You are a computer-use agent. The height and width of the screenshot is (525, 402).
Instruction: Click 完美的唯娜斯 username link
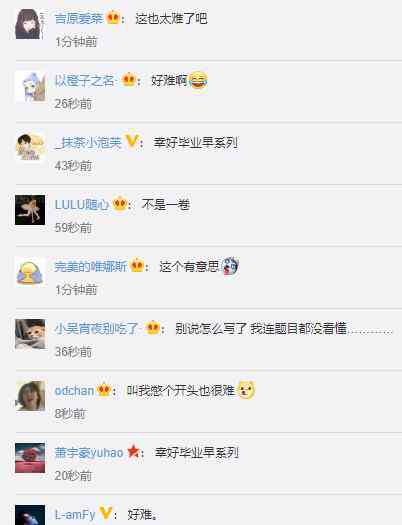[x=91, y=267]
